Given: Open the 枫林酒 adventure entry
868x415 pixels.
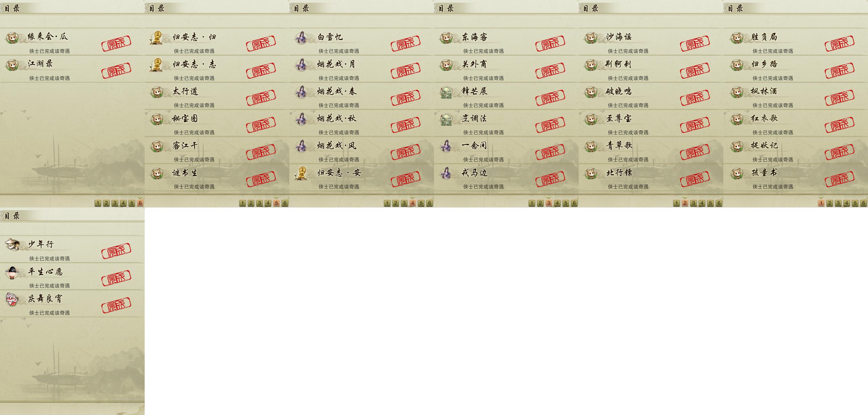Looking at the screenshot, I should coord(795,96).
